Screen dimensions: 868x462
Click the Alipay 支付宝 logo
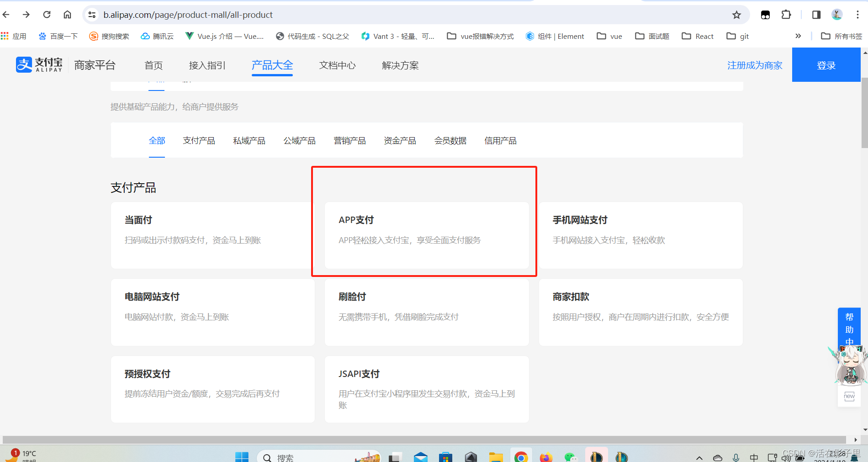click(x=39, y=65)
